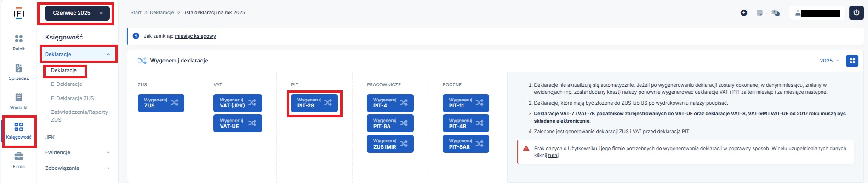
Task: Open the Pulpit dashboard section
Action: point(19,43)
